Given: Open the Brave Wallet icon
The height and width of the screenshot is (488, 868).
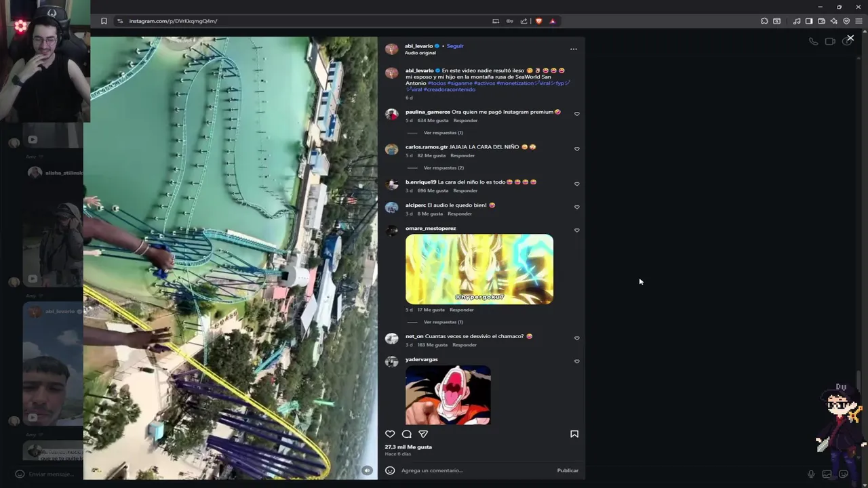Looking at the screenshot, I should [x=821, y=21].
